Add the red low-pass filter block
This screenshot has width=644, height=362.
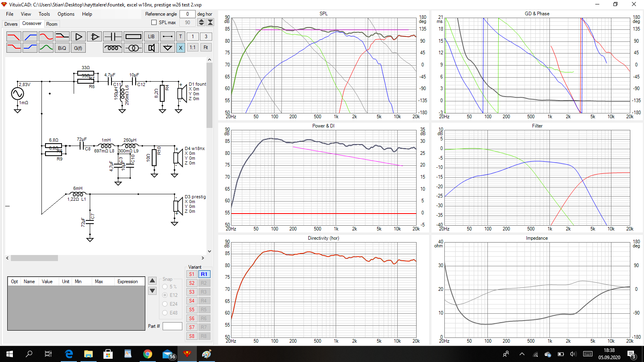pos(14,37)
